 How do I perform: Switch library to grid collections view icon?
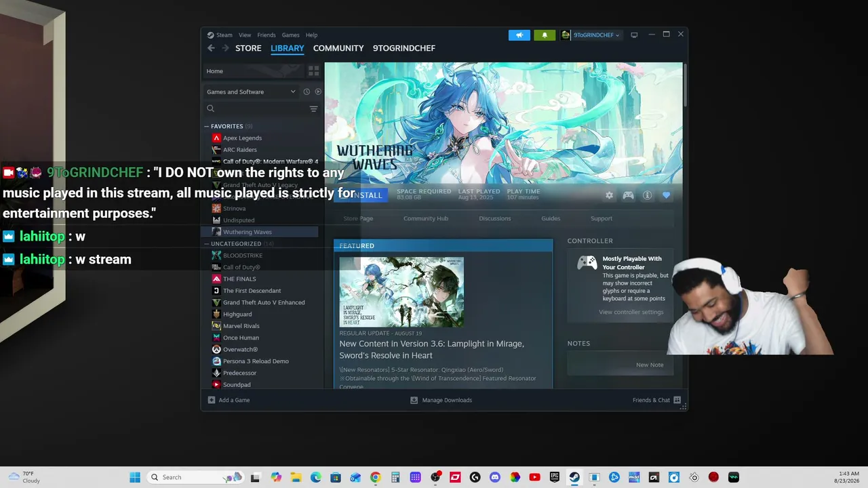(313, 70)
